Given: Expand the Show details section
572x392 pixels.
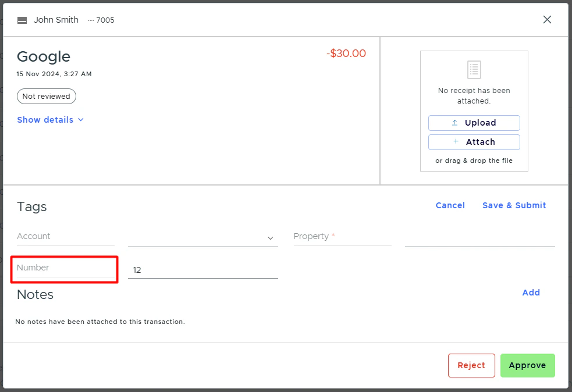Looking at the screenshot, I should pos(45,120).
